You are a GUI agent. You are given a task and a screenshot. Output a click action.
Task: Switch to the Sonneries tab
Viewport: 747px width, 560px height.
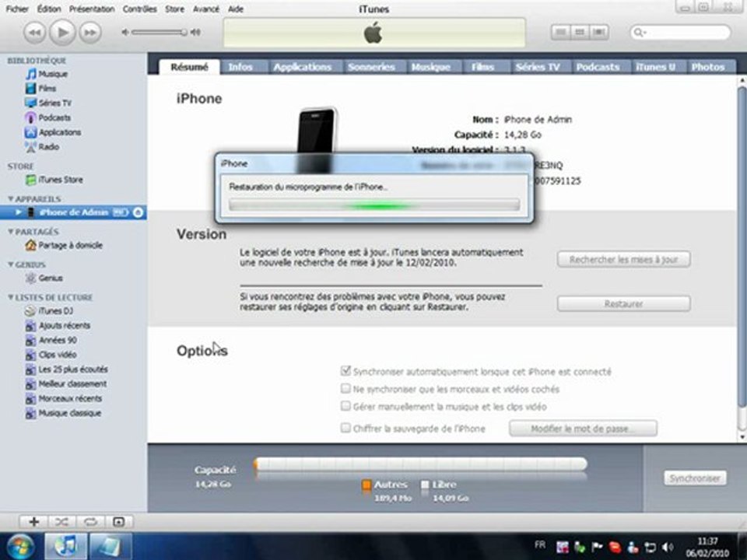[x=372, y=67]
